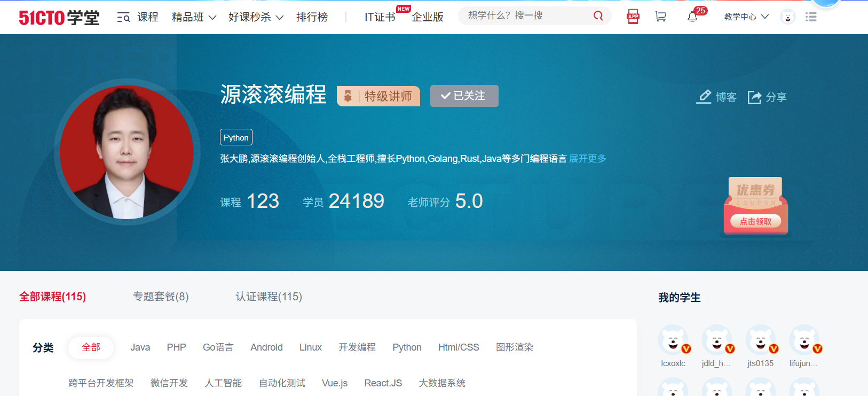This screenshot has height=396, width=868.
Task: Open the 课程 menu icon
Action: pos(123,18)
